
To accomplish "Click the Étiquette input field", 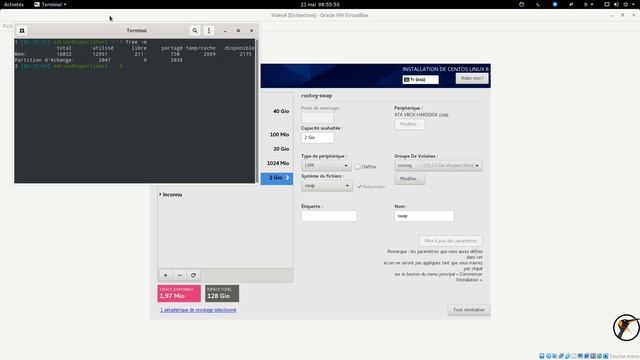I will click(329, 216).
